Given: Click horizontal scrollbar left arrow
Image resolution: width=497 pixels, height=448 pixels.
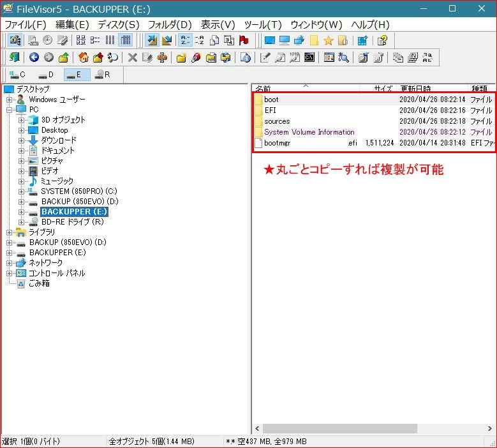Looking at the screenshot, I should 257,429.
